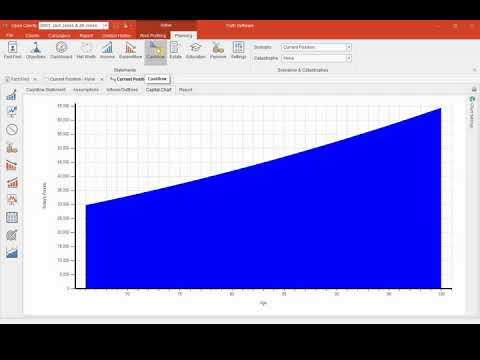The image size is (480, 360).
Task: Click the print icon above the chart
Action: [x=474, y=89]
